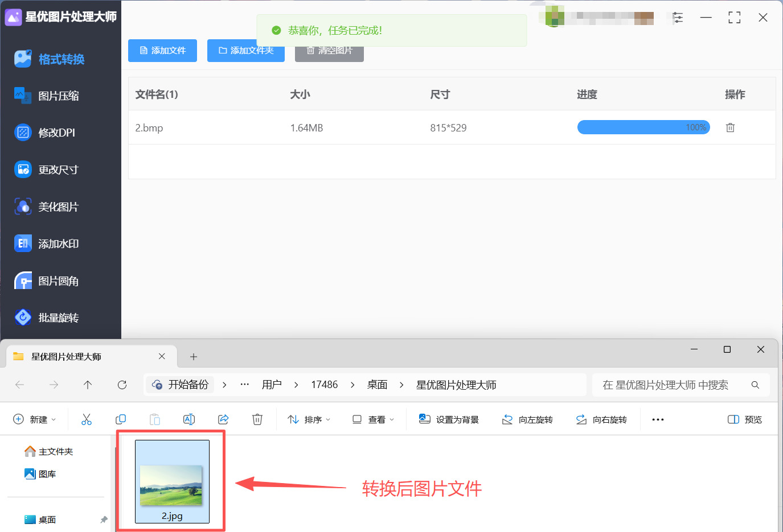Click the Share icon
The width and height of the screenshot is (783, 532).
[x=223, y=419]
